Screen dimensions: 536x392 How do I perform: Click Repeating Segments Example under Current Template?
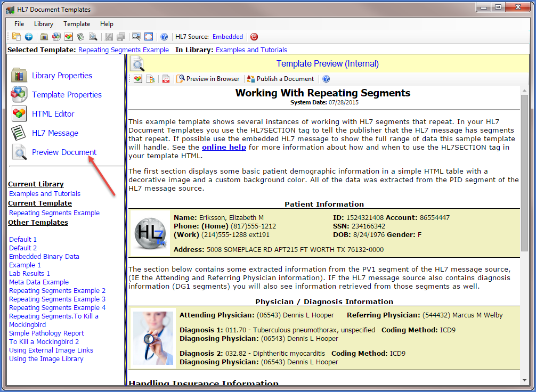tap(54, 213)
